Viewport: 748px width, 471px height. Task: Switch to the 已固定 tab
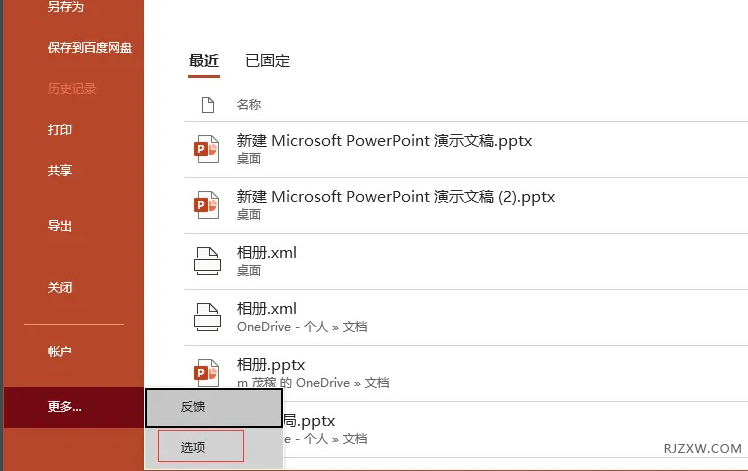(x=267, y=61)
